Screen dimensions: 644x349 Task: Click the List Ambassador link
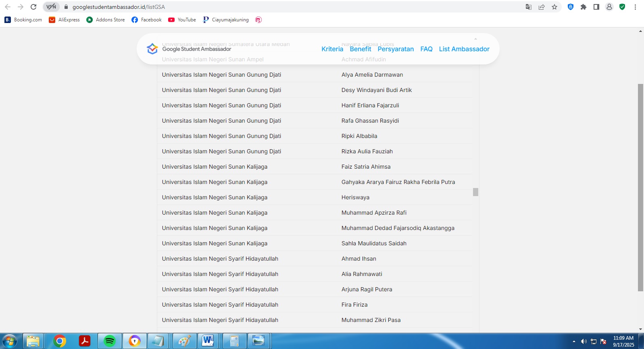pos(464,49)
